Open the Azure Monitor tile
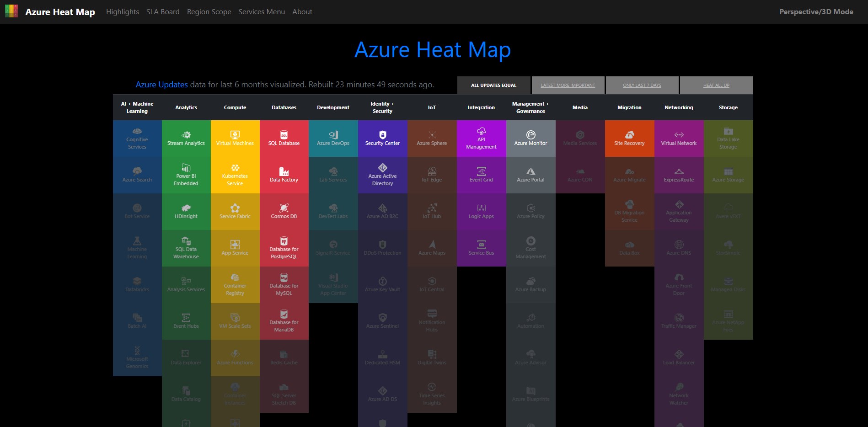This screenshot has width=868, height=427. pos(530,139)
